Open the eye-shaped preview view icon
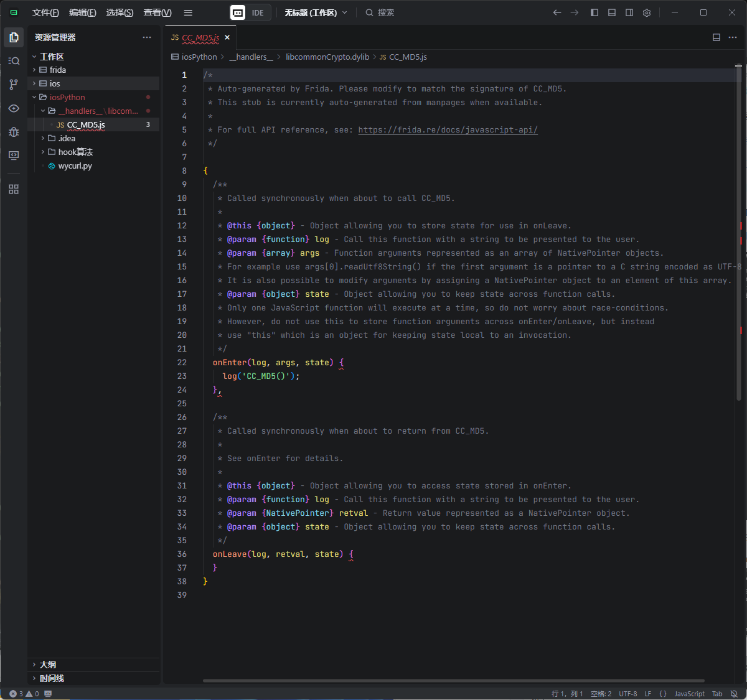The width and height of the screenshot is (747, 700). (x=14, y=108)
